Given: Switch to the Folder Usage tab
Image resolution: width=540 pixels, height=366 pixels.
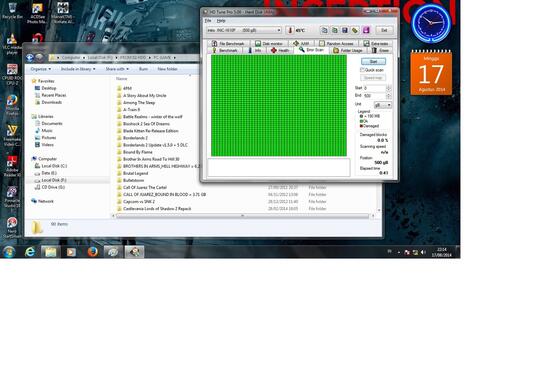Looking at the screenshot, I should coord(348,51).
